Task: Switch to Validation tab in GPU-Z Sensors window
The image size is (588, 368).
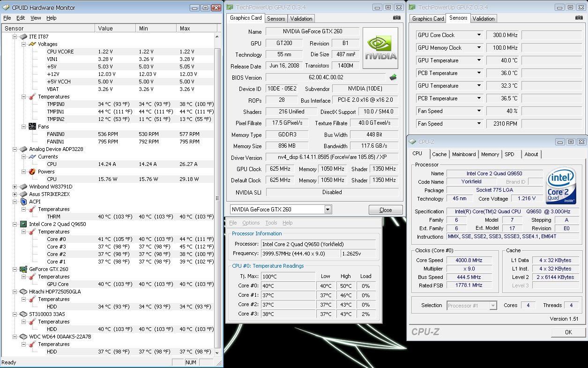Action: pos(484,19)
